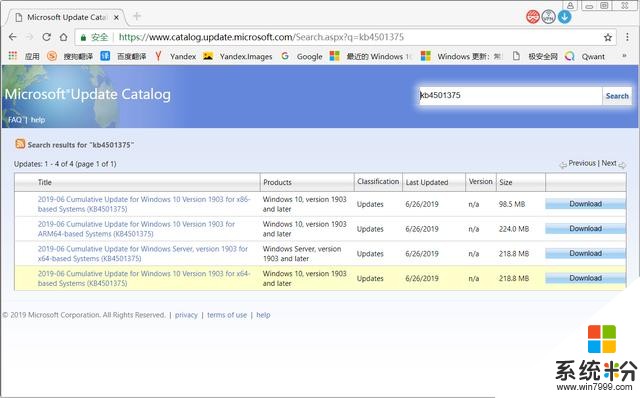Click the red extension icon in the toolbar
The image size is (640, 398).
tap(532, 17)
